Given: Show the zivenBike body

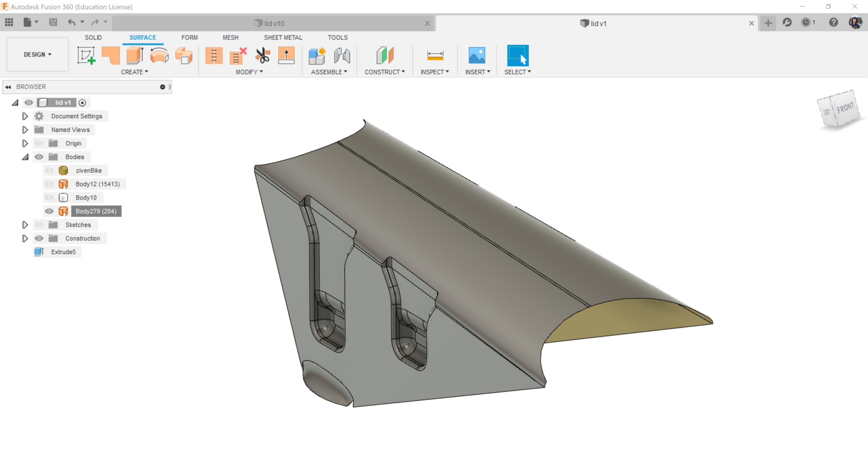Looking at the screenshot, I should [x=49, y=170].
